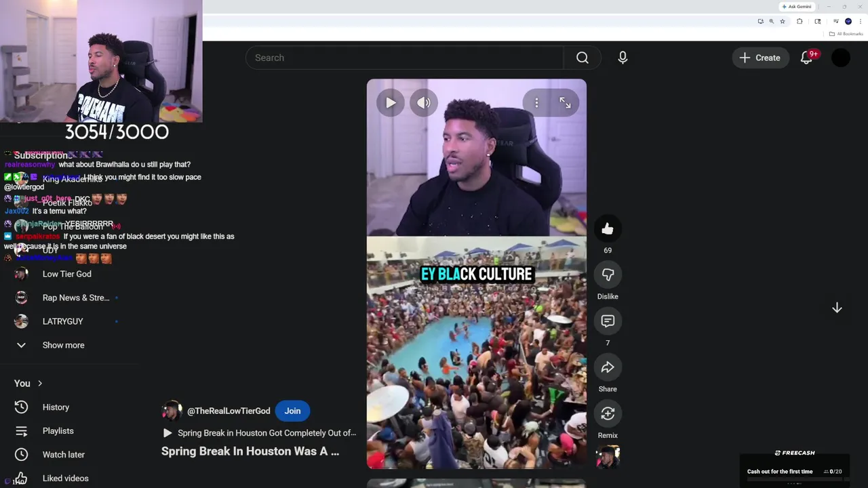868x488 pixels.
Task: Dislike this Short
Action: (608, 274)
